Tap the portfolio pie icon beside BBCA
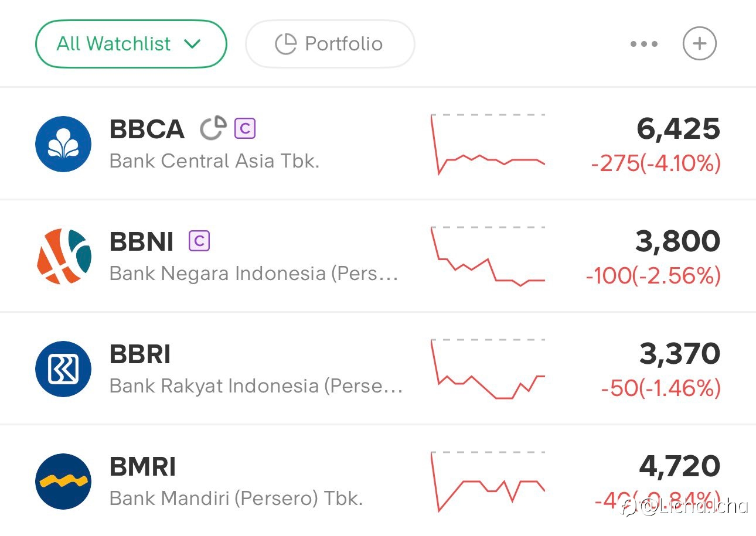The width and height of the screenshot is (756, 536). tap(213, 129)
